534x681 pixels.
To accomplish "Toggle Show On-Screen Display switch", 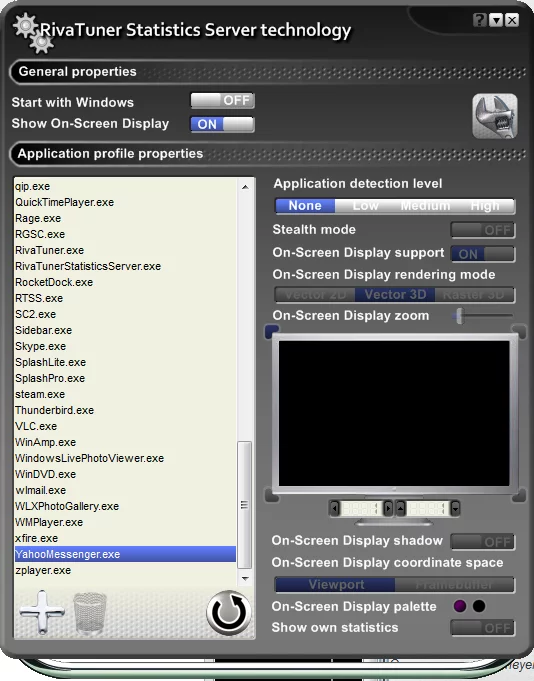I will click(222, 124).
